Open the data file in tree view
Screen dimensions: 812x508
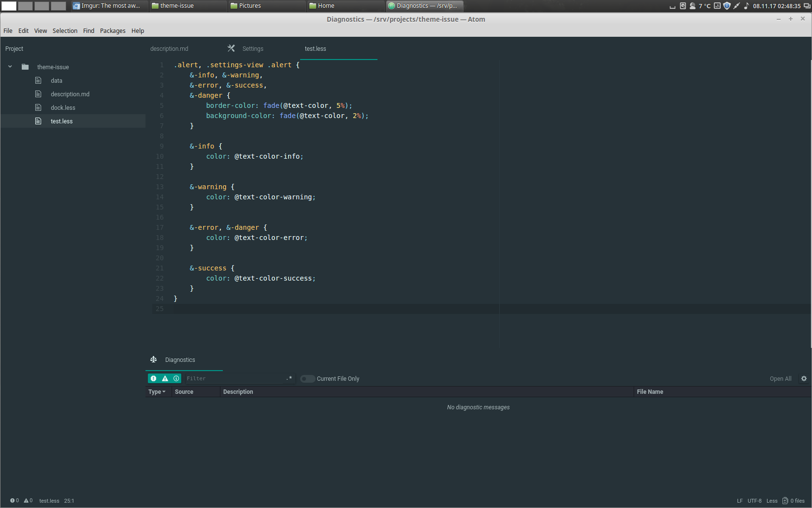click(x=57, y=81)
